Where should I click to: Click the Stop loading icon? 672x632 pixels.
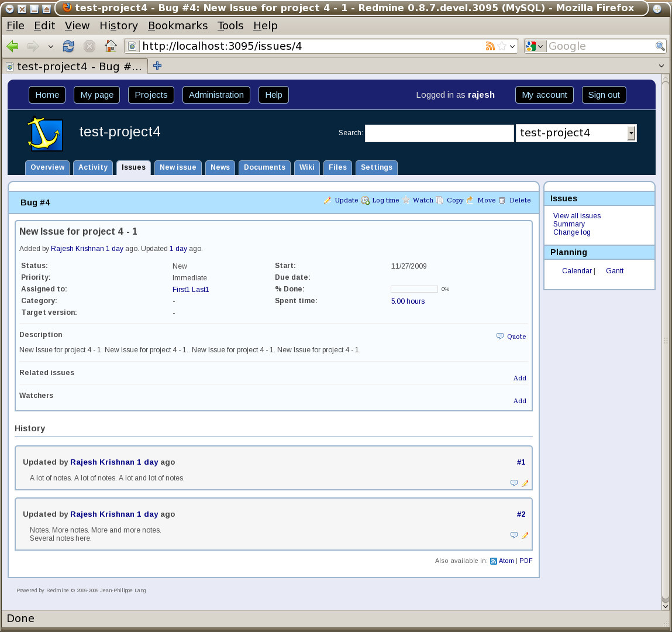click(x=89, y=46)
